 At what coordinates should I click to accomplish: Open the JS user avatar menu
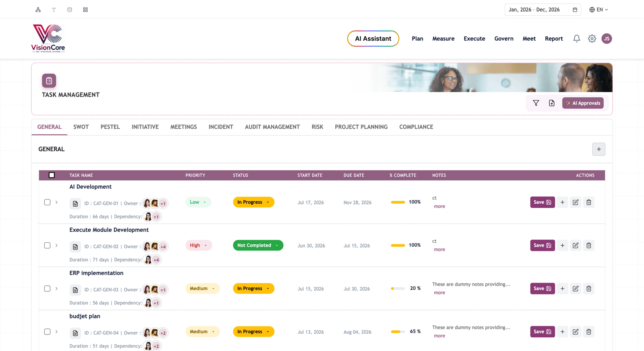pyautogui.click(x=607, y=39)
